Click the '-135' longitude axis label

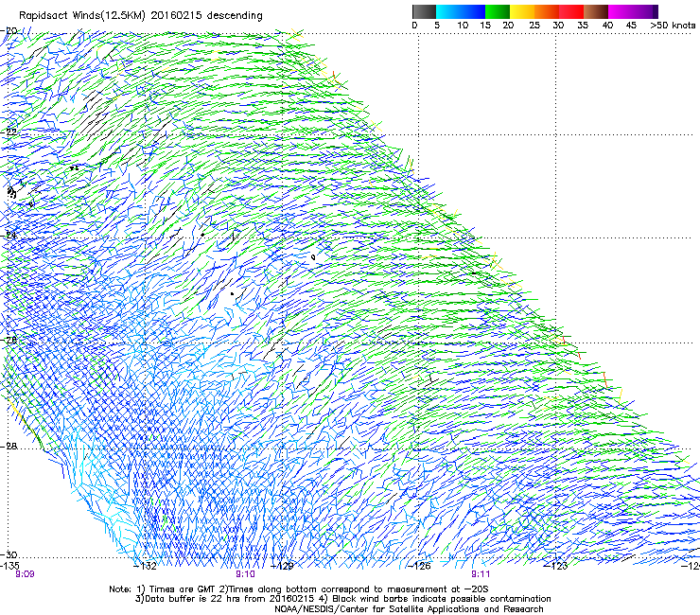(9, 566)
